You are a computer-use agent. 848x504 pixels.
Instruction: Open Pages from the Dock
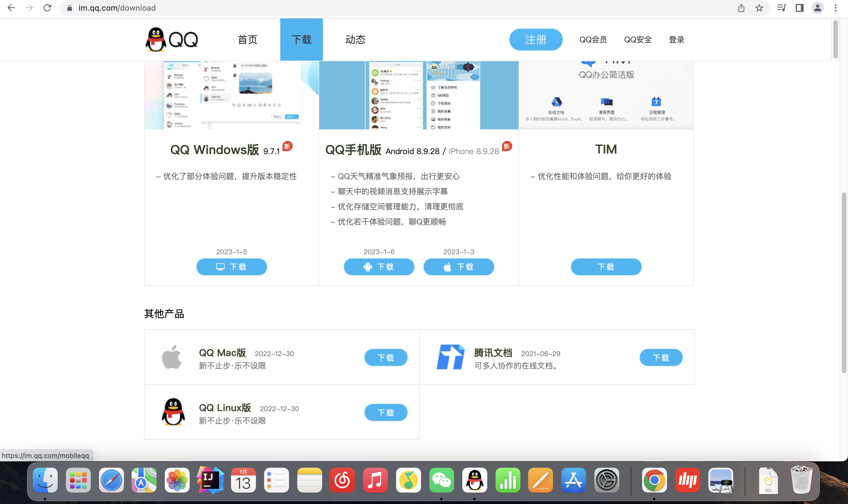pyautogui.click(x=541, y=480)
